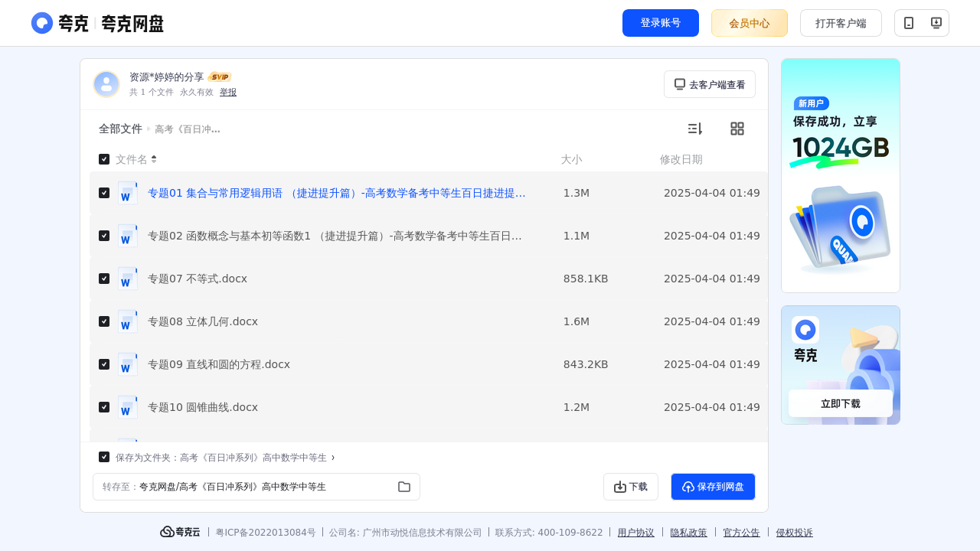
Task: Click the 登录账号 button
Action: [661, 23]
